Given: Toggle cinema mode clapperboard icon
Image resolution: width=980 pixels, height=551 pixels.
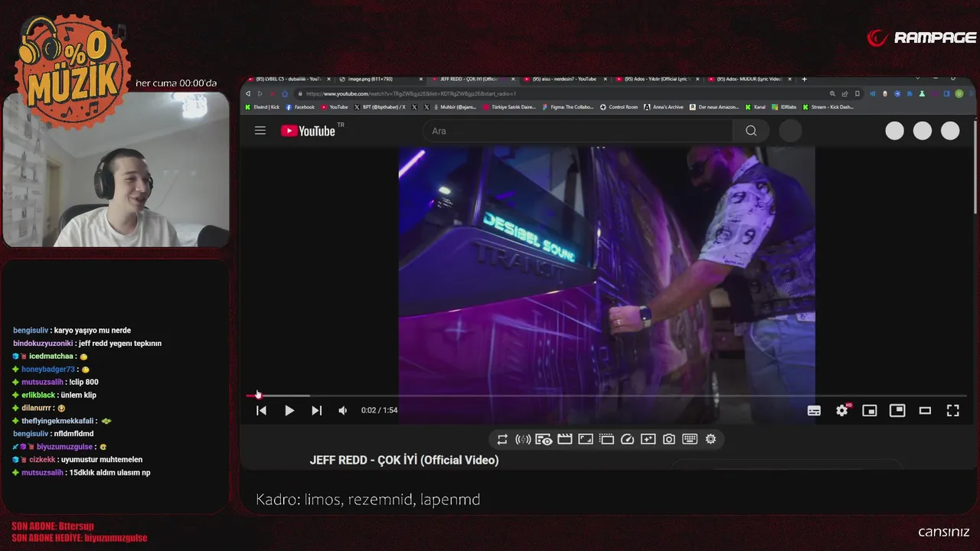Looking at the screenshot, I should [565, 439].
